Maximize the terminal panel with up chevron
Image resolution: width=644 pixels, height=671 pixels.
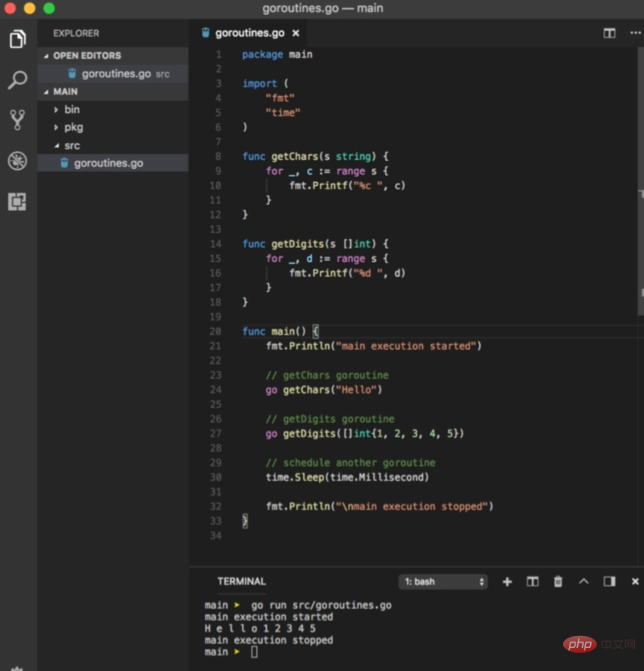584,581
